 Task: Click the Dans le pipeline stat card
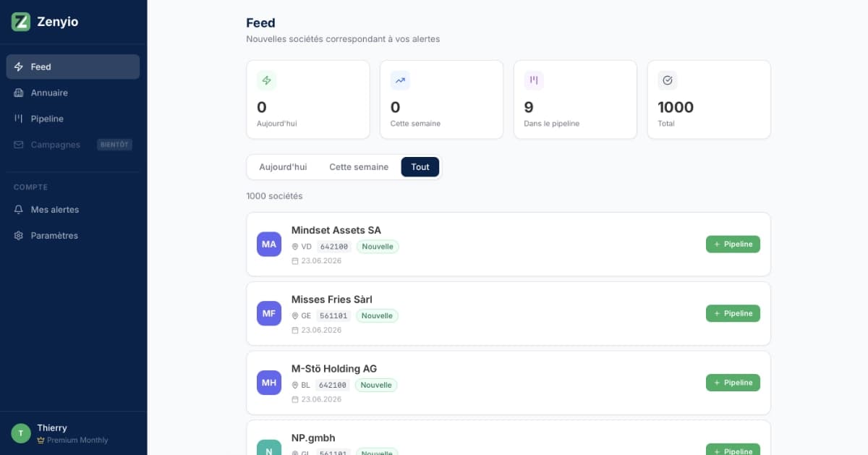[575, 99]
